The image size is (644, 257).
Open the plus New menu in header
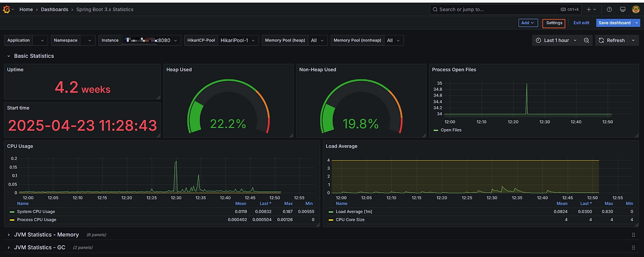[591, 9]
